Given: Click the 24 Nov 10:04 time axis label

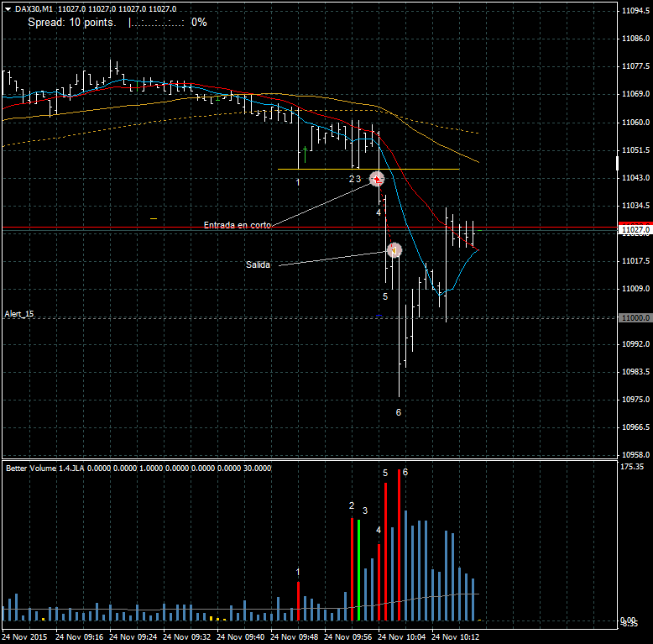Looking at the screenshot, I should pyautogui.click(x=405, y=637).
